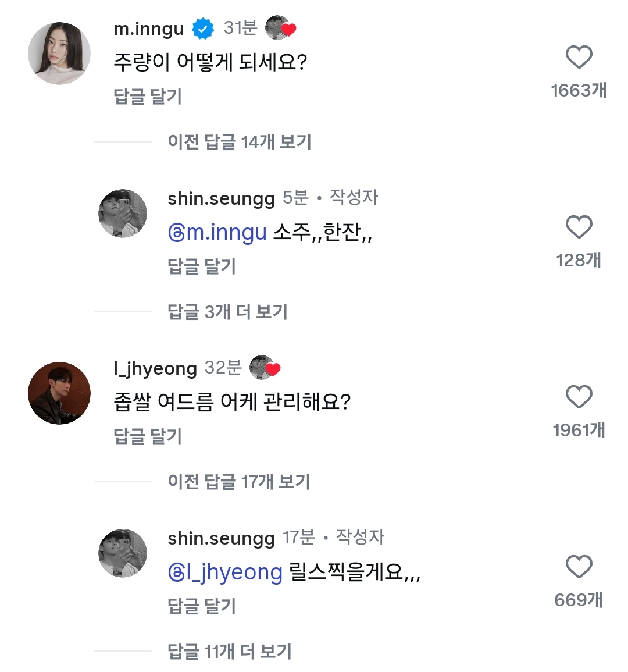The width and height of the screenshot is (628, 672).
Task: Tap the author-liked heart badge on l_jhyeong's comment
Action: 265,368
